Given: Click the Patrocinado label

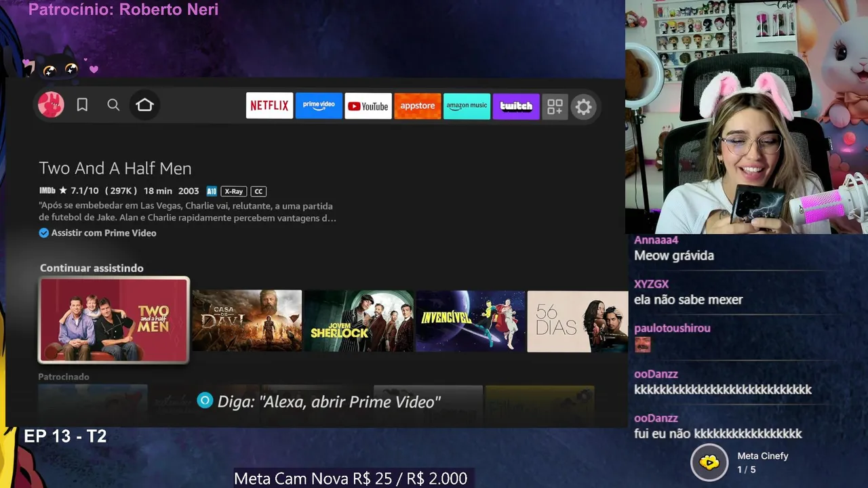Looking at the screenshot, I should click(x=64, y=376).
